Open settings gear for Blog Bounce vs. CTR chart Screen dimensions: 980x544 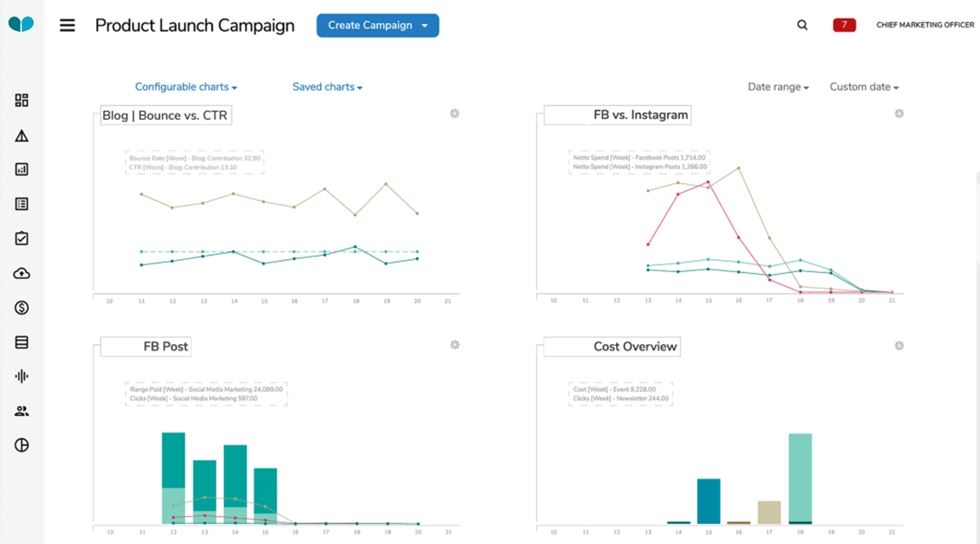tap(454, 113)
